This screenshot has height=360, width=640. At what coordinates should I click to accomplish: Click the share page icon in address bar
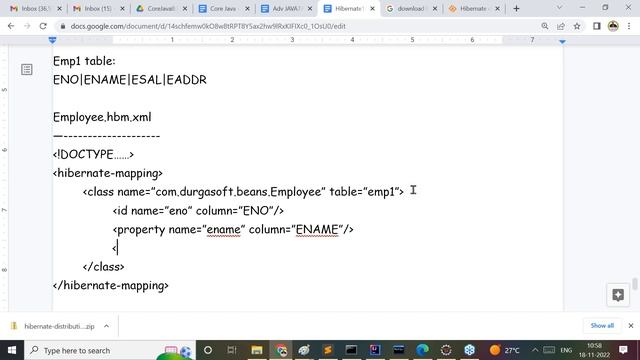561,26
